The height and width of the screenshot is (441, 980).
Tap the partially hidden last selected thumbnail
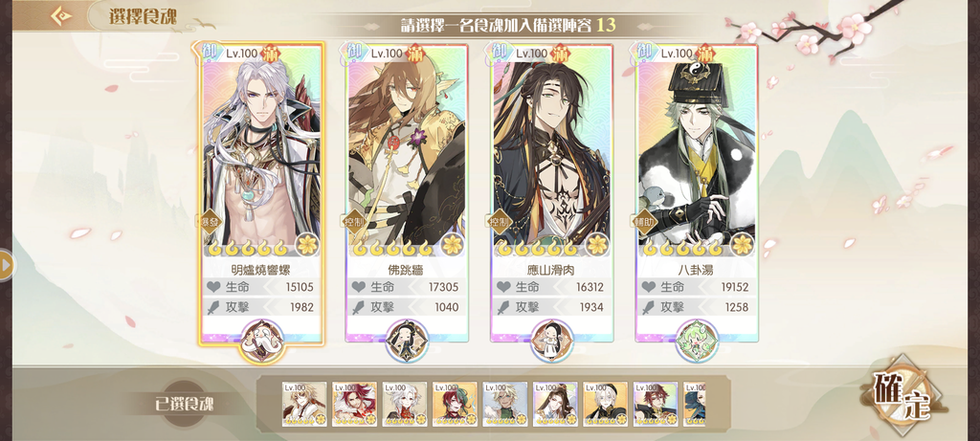695,404
